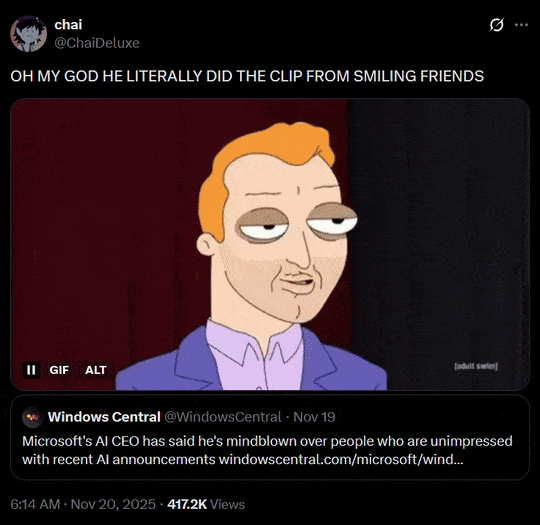Open Windows Central's small avatar icon

point(33,417)
